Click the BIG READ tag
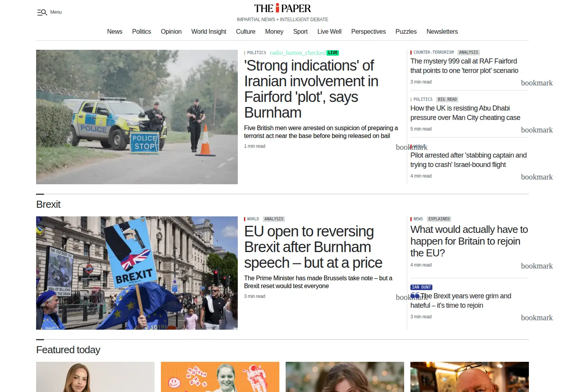This screenshot has height=392, width=565. click(x=447, y=99)
